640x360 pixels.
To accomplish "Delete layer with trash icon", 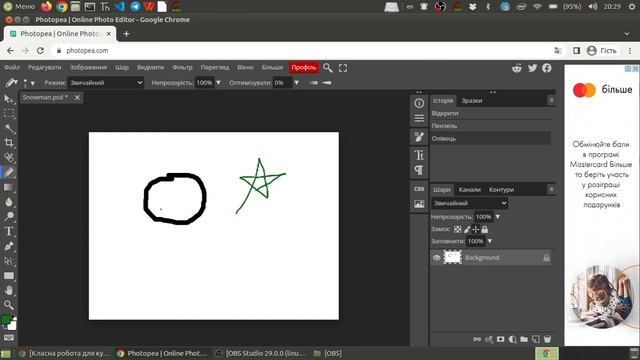I will (547, 339).
